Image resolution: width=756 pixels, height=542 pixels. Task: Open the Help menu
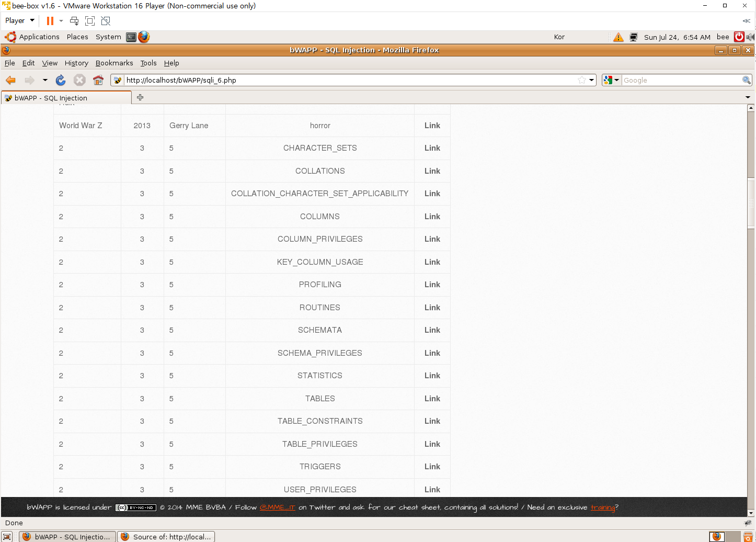[171, 63]
